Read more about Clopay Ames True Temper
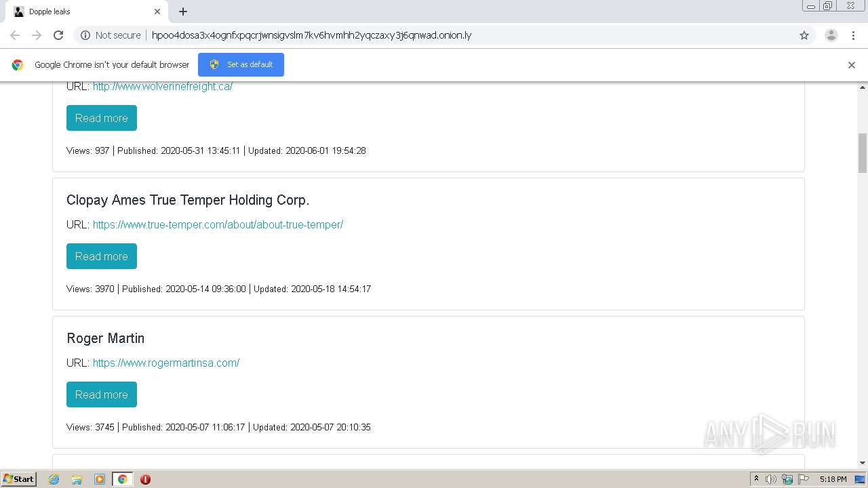868x488 pixels. coord(102,256)
